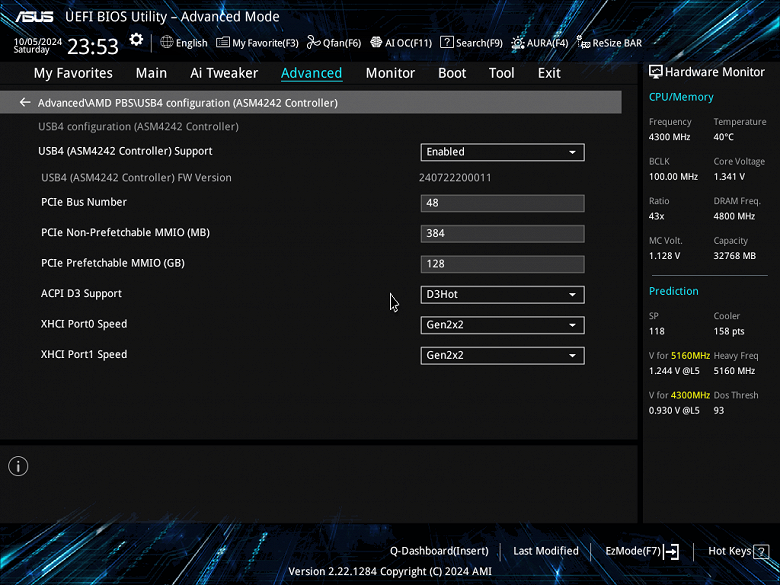Launch AI OC(F11) guide

coord(401,43)
